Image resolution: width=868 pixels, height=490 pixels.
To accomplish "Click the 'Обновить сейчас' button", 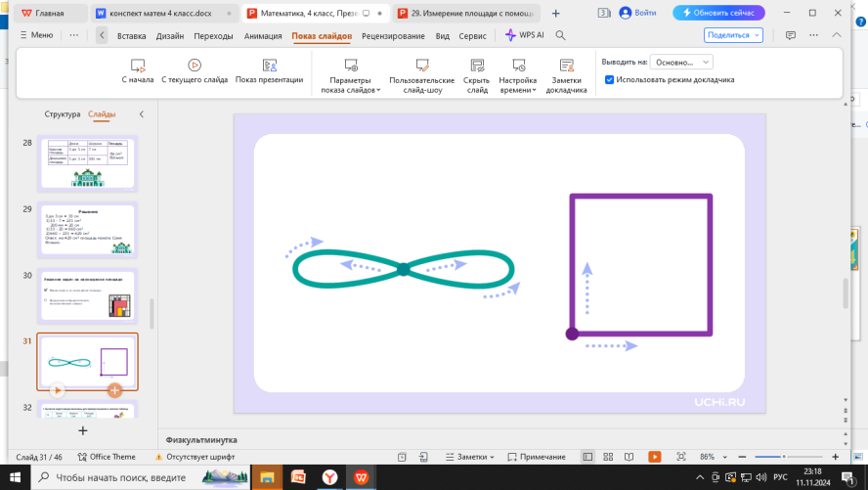I will click(x=718, y=14).
